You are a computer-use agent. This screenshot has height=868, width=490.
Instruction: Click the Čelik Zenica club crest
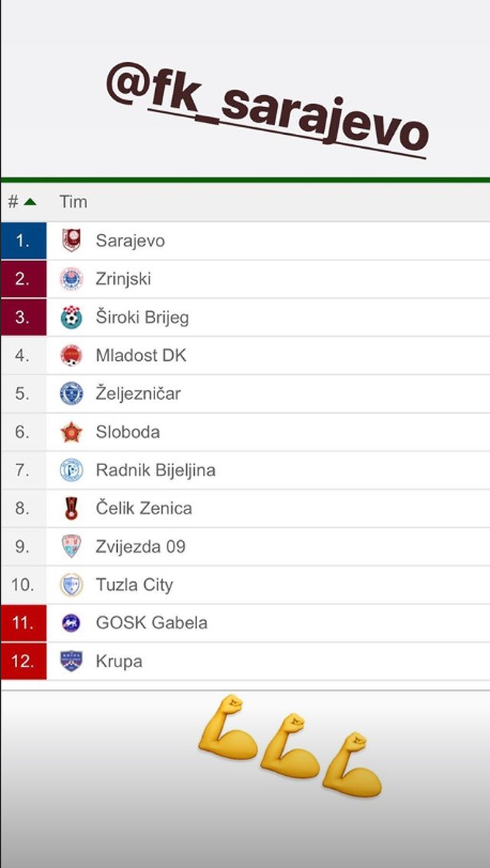point(71,508)
